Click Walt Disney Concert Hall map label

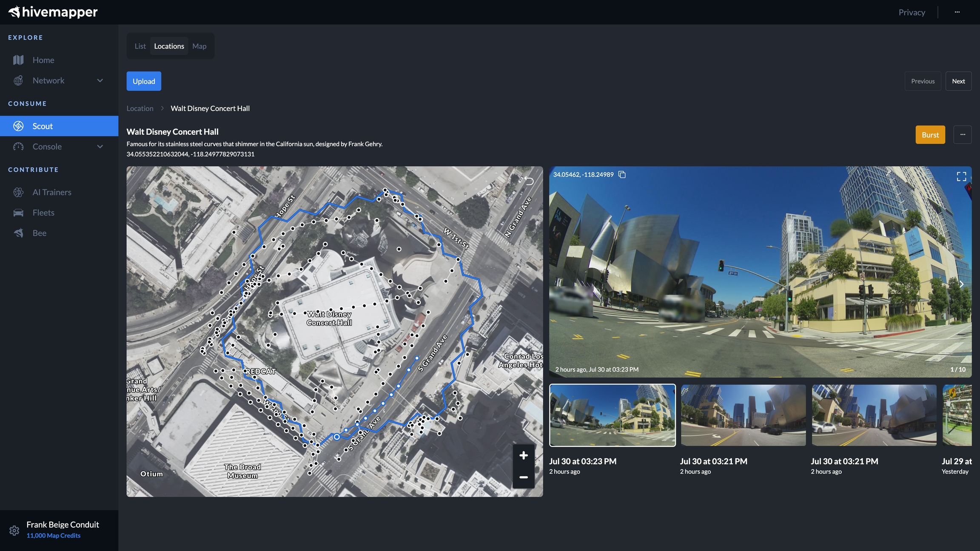coord(329,318)
